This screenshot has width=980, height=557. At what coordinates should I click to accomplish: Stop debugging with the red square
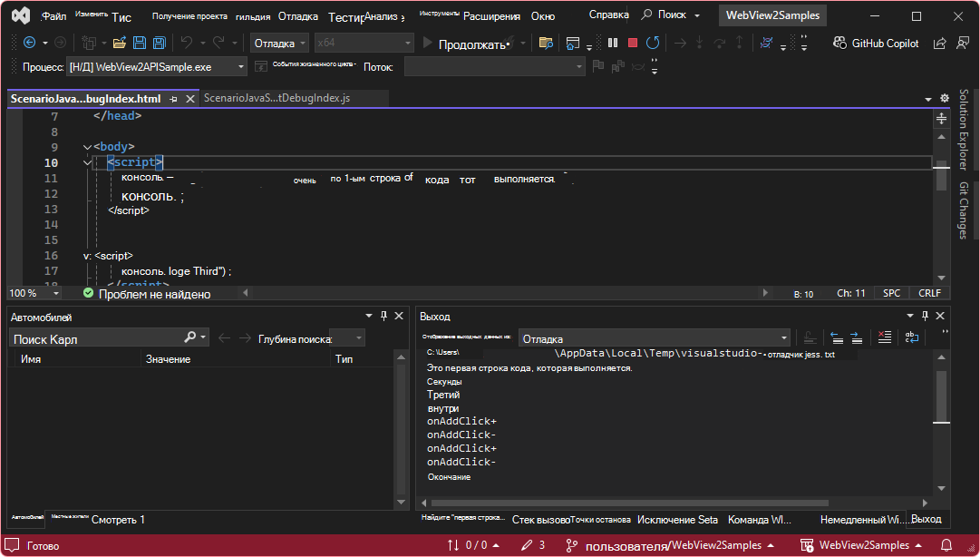coord(633,43)
